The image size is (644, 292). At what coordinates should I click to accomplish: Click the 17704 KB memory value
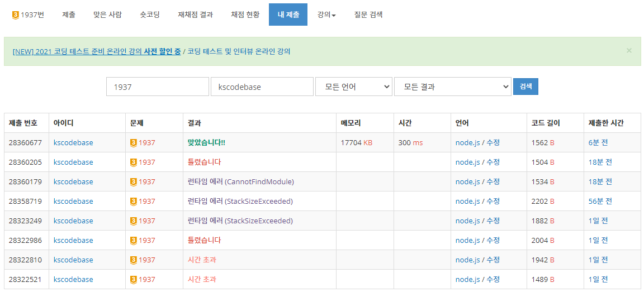(x=357, y=143)
